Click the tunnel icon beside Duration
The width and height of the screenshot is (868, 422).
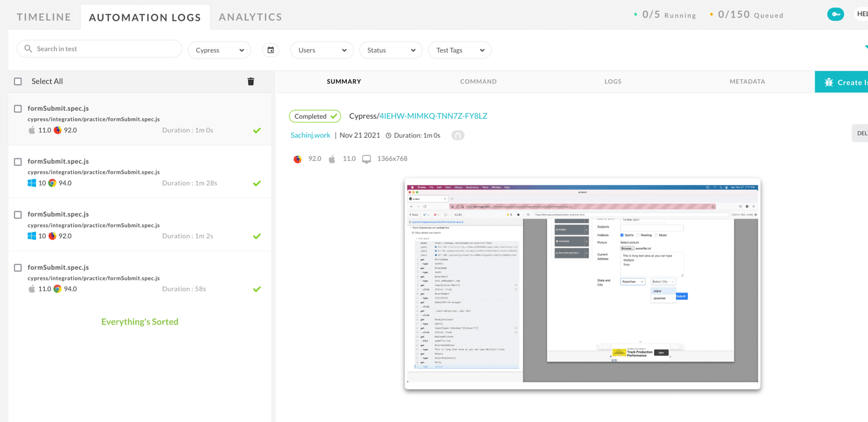pyautogui.click(x=458, y=135)
